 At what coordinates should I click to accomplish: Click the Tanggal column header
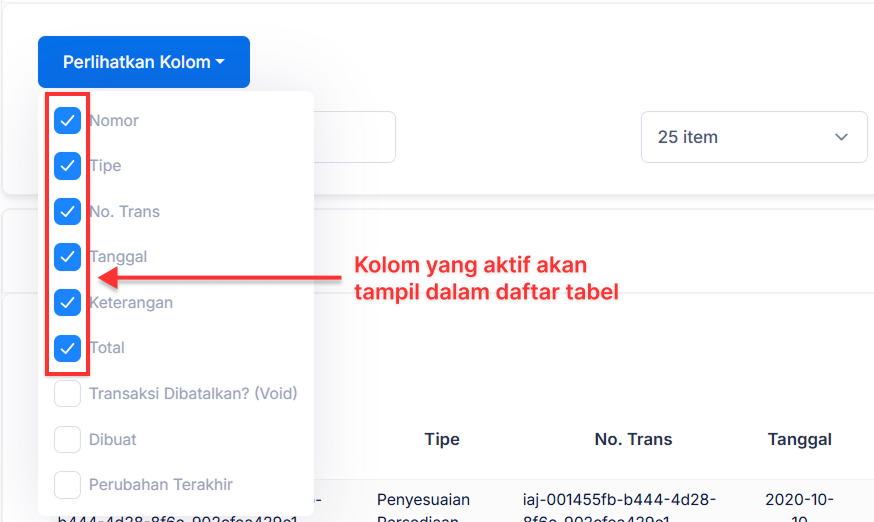799,439
